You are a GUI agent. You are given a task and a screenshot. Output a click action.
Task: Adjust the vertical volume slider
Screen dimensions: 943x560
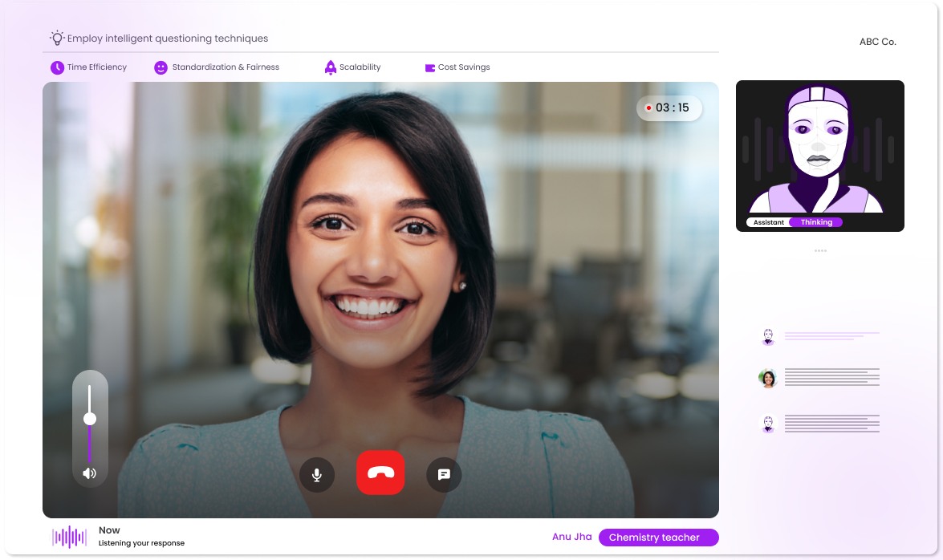pyautogui.click(x=90, y=417)
